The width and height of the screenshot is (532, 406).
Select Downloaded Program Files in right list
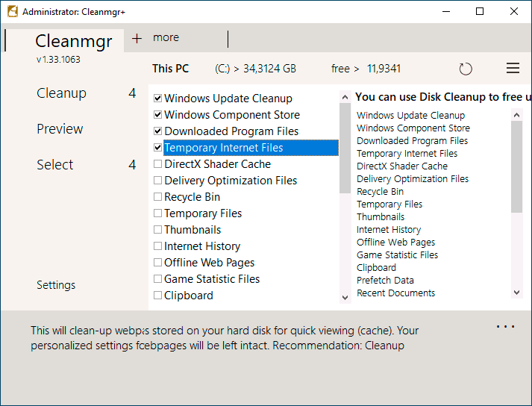(412, 140)
